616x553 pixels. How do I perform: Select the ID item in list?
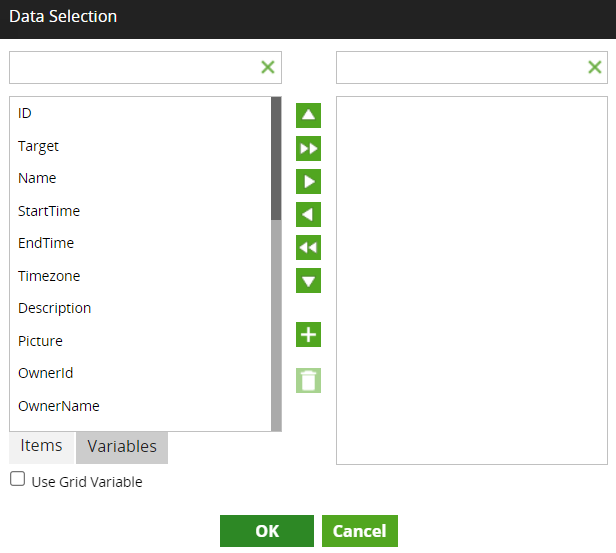140,114
